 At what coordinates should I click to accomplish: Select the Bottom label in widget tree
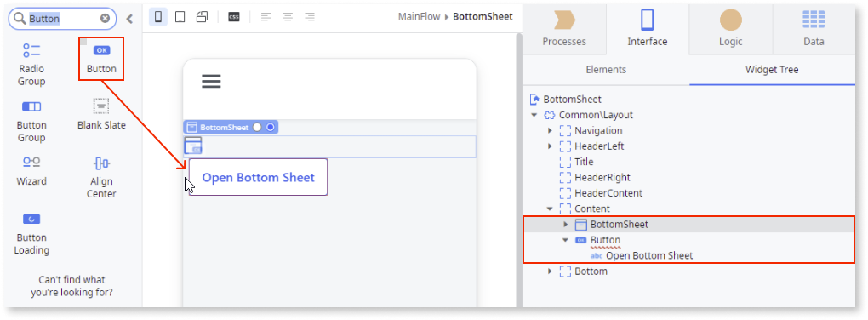click(x=591, y=271)
